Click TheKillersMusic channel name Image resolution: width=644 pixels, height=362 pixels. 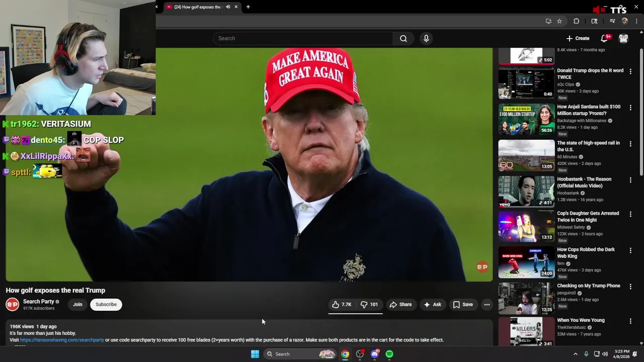pos(572,327)
